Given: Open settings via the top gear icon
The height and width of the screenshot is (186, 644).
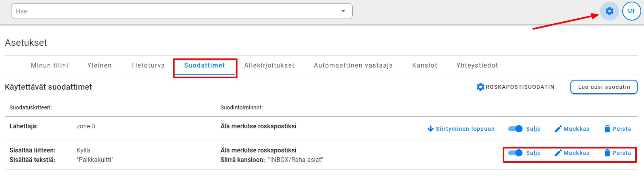Looking at the screenshot, I should [x=609, y=11].
